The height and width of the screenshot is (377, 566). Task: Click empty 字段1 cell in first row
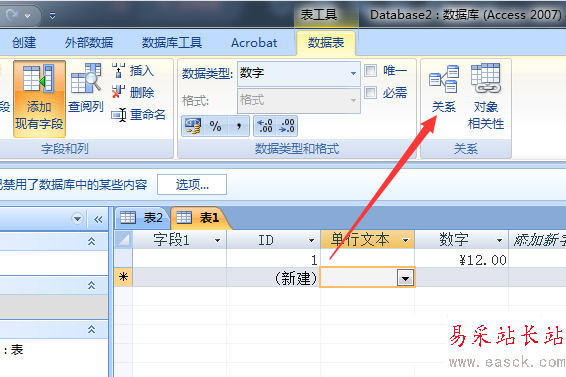point(179,259)
